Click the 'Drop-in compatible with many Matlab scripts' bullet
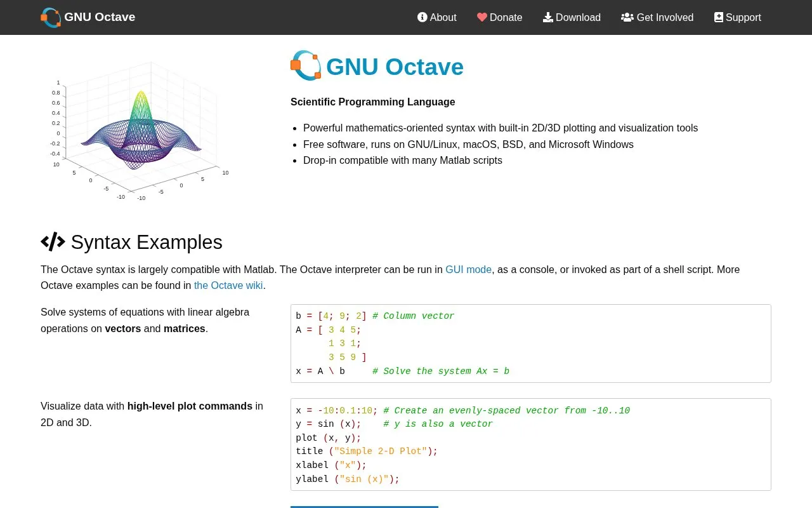812x508 pixels. [403, 160]
